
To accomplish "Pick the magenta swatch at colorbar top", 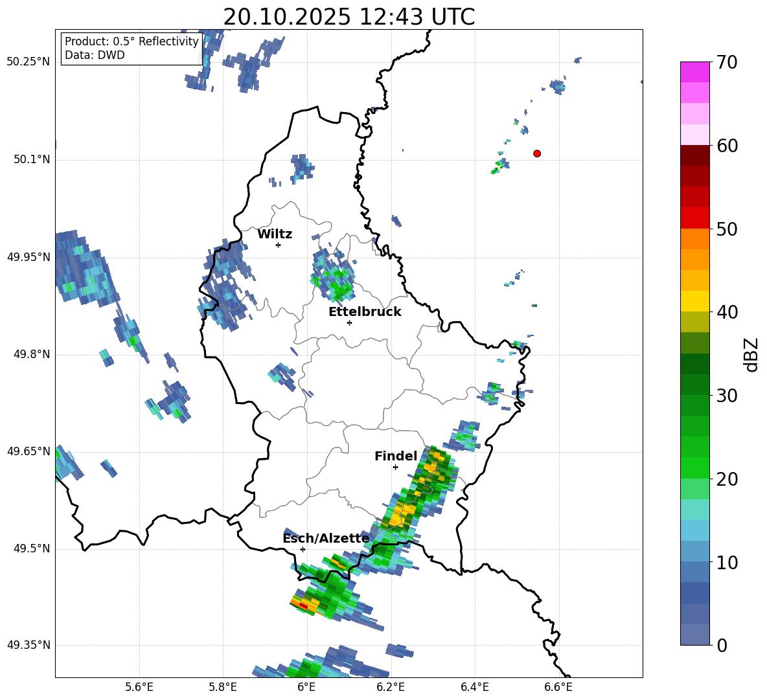I will click(694, 72).
